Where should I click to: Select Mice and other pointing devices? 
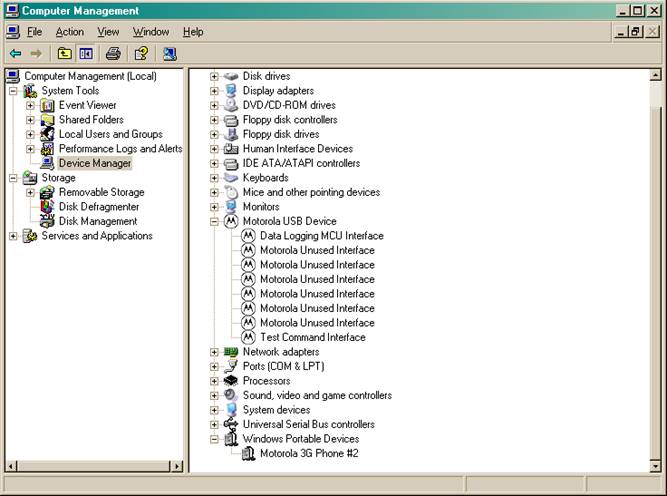[311, 192]
